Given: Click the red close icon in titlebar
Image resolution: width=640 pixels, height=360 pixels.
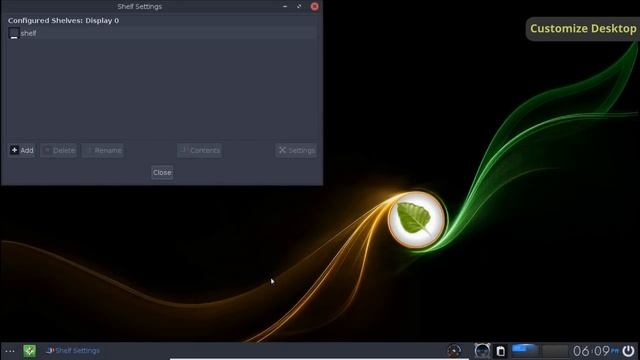Looking at the screenshot, I should pyautogui.click(x=314, y=6).
